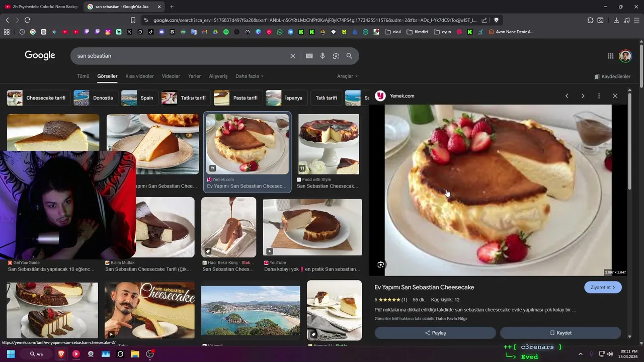Open the Food with Style cheesecake thumbnail

(x=329, y=144)
